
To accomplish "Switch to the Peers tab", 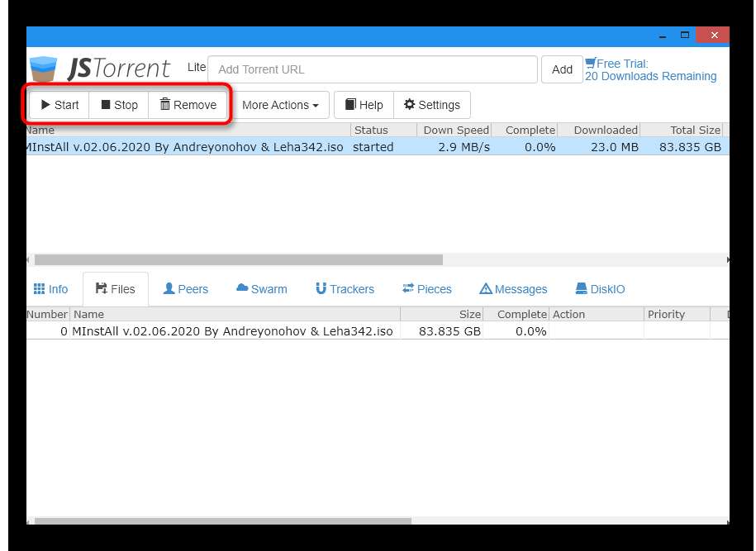I will point(186,289).
